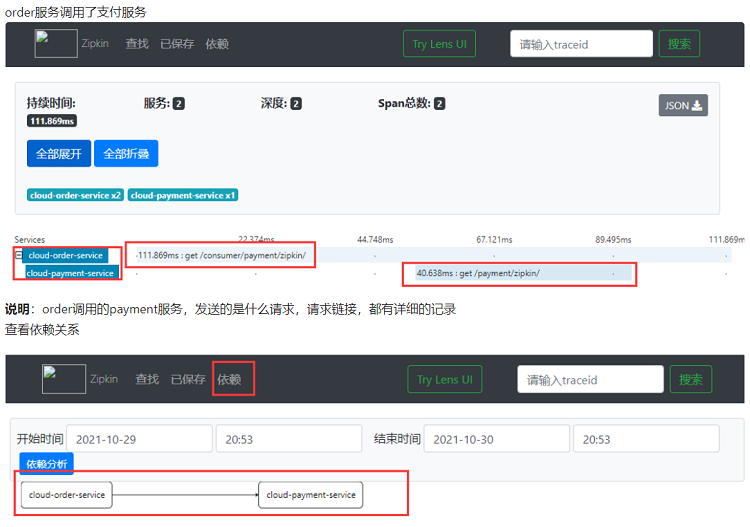The width and height of the screenshot is (750, 527).
Task: Click the 深度 count badge
Action: pos(296,104)
